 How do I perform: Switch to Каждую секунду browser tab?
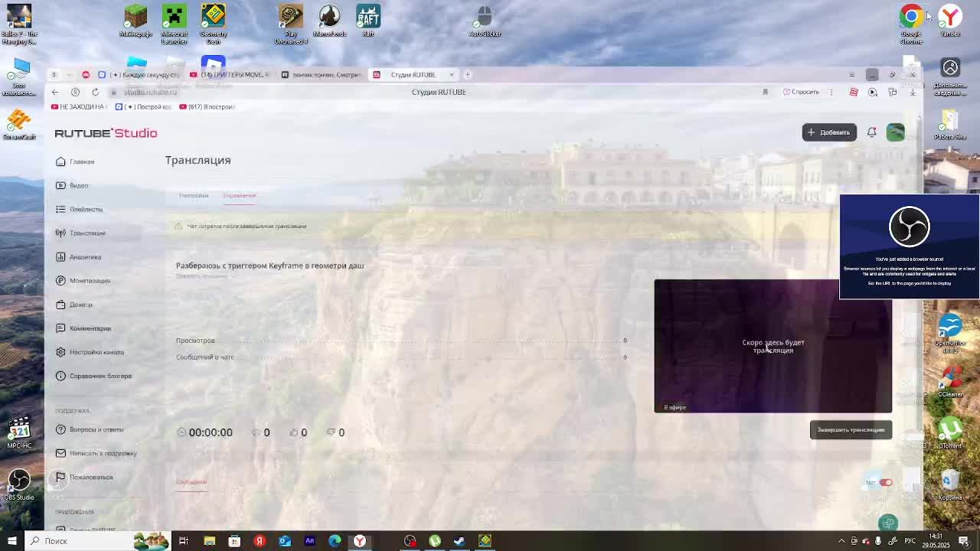coord(139,74)
